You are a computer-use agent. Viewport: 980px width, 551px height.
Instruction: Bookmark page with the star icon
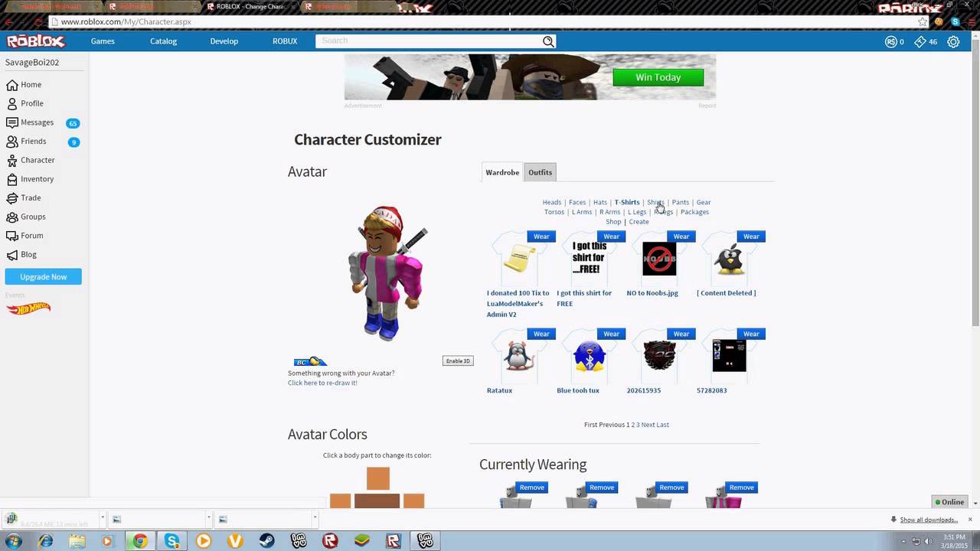[x=923, y=21]
